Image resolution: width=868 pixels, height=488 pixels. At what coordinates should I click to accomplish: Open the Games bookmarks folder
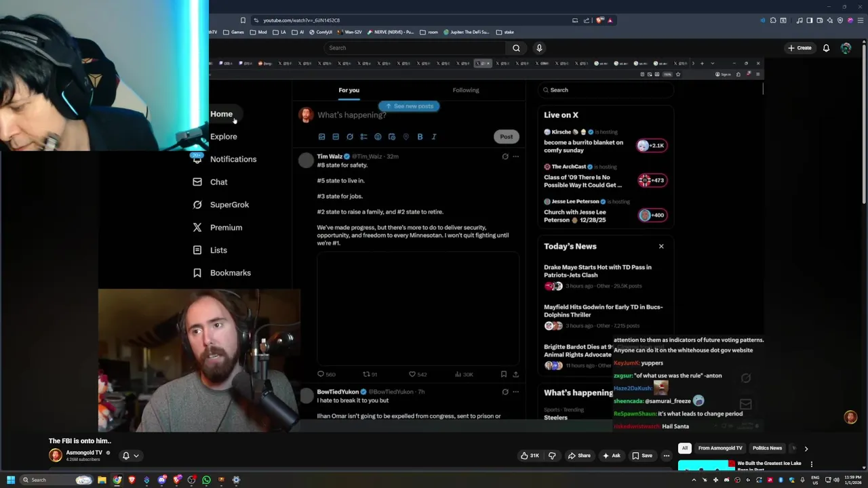[233, 32]
